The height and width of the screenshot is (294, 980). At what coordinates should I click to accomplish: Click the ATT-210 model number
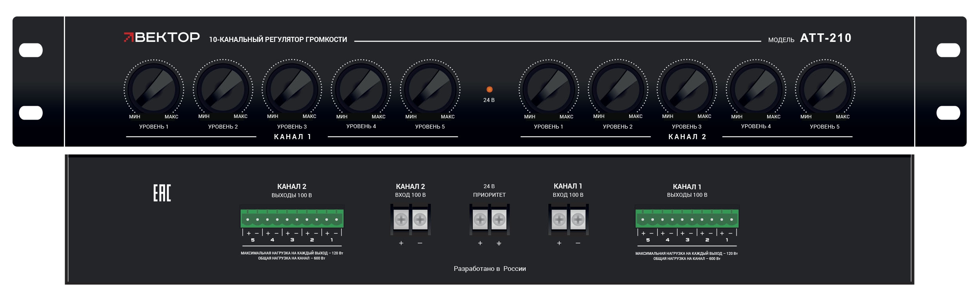point(826,38)
